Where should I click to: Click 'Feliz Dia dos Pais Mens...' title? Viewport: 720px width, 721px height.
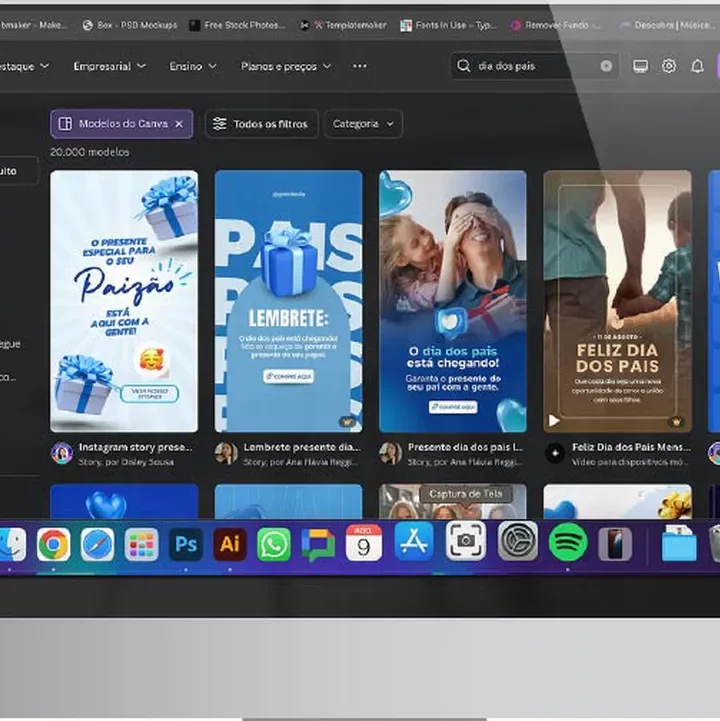click(631, 447)
